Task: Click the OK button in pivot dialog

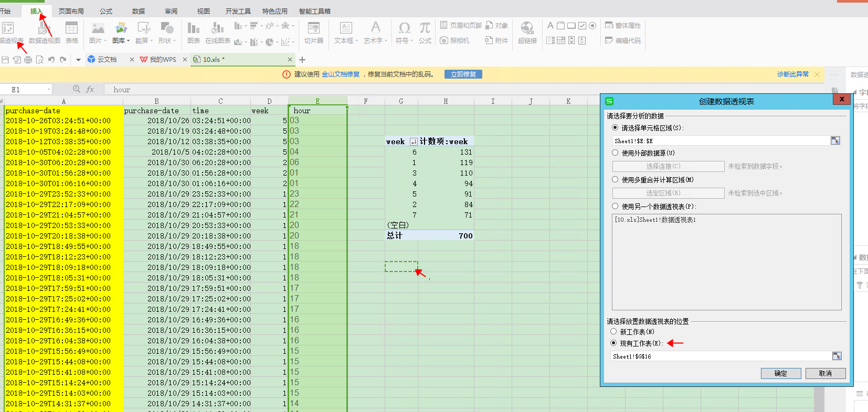Action: [781, 373]
